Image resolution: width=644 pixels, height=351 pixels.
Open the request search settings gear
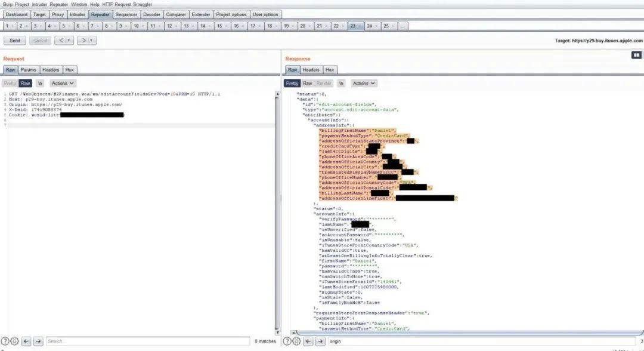(x=13, y=341)
